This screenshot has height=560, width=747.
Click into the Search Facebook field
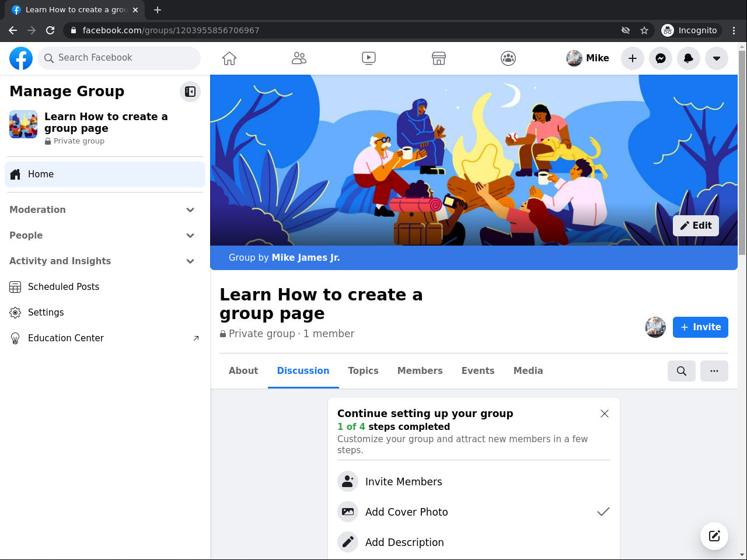coord(119,58)
